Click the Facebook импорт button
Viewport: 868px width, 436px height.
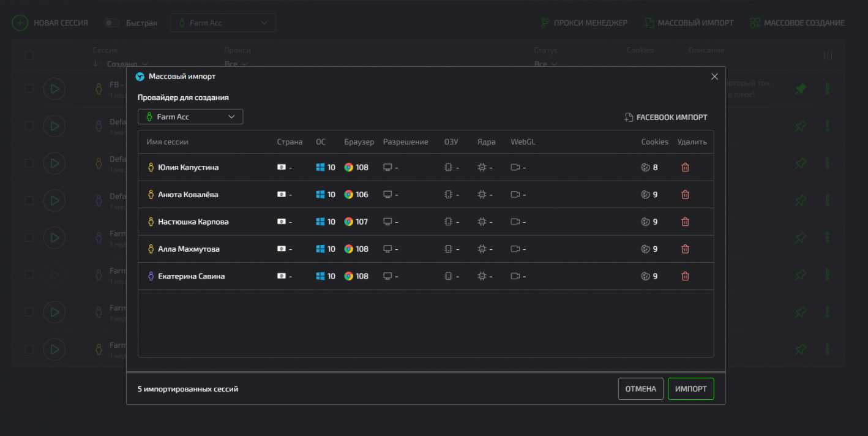point(666,117)
